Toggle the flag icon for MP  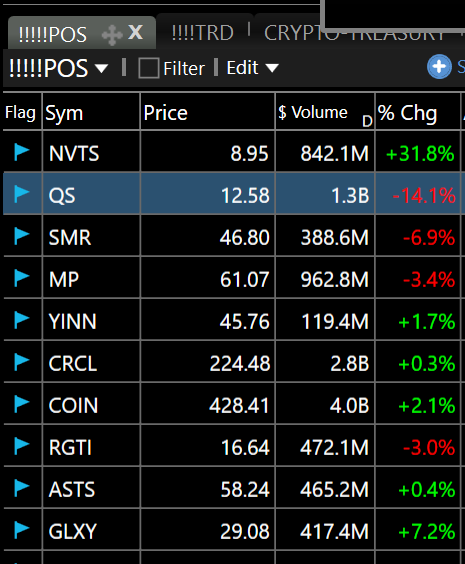pos(22,278)
